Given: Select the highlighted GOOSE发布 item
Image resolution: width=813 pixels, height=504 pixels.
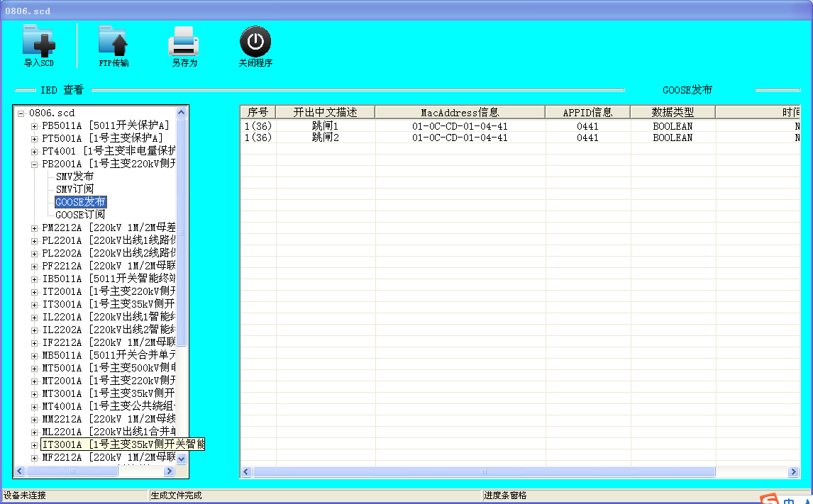Looking at the screenshot, I should click(x=80, y=202).
